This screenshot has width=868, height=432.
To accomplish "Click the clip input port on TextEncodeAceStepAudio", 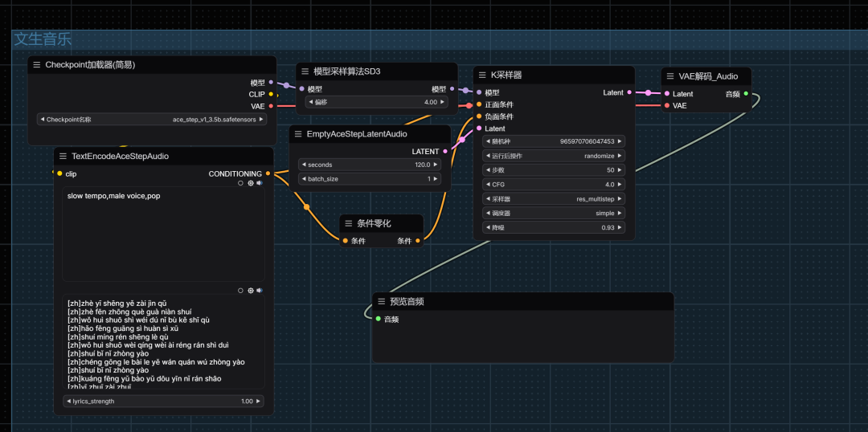I will (59, 173).
